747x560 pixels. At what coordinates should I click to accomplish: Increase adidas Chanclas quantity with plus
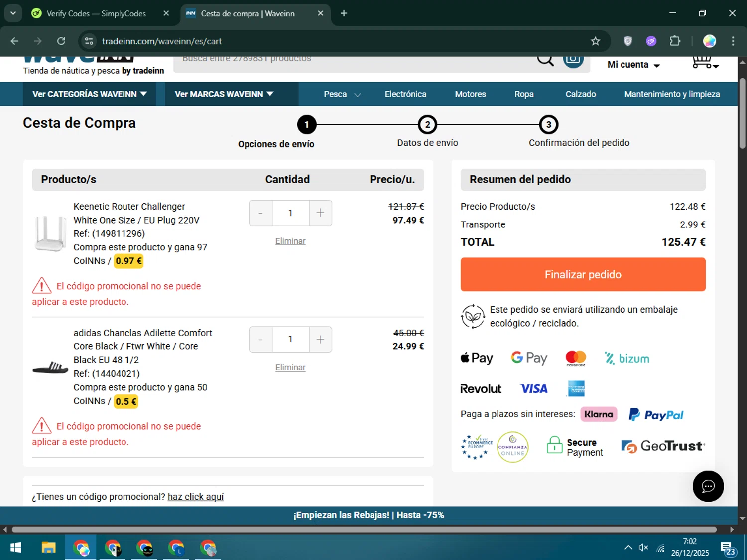pyautogui.click(x=320, y=339)
